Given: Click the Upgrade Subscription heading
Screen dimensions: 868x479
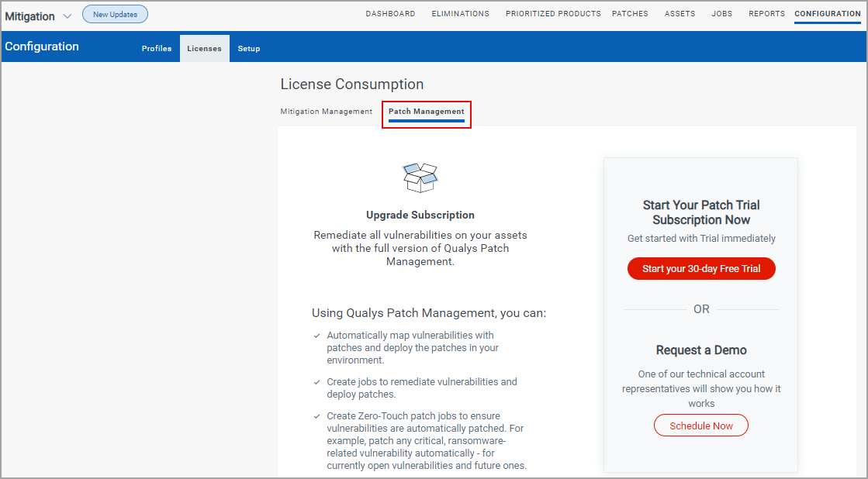Looking at the screenshot, I should click(x=420, y=215).
